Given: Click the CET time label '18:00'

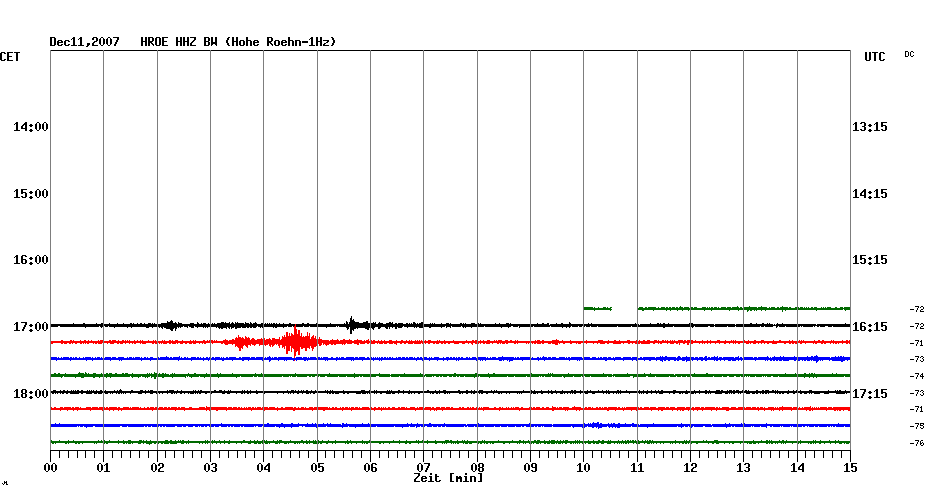Looking at the screenshot, I should (x=31, y=394).
